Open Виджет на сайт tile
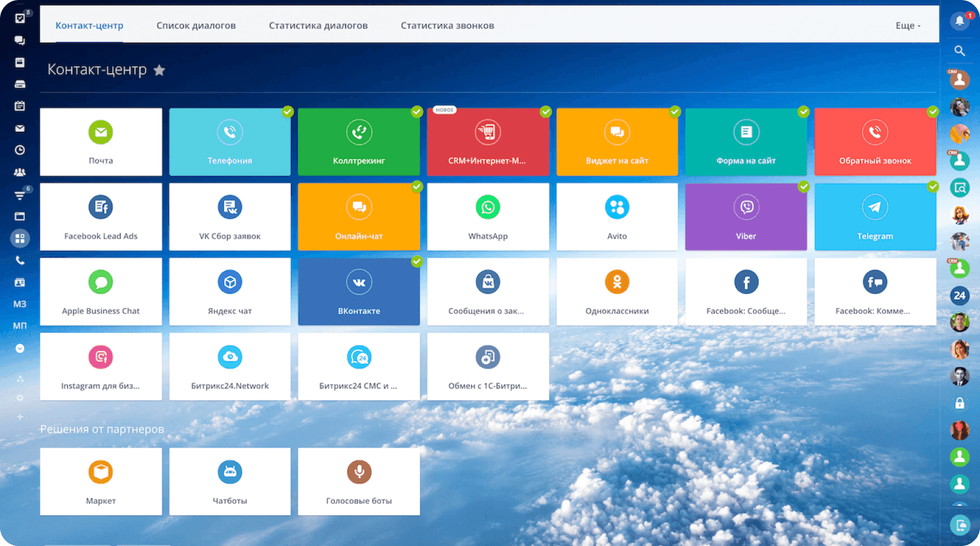The width and height of the screenshot is (980, 546). (x=617, y=142)
